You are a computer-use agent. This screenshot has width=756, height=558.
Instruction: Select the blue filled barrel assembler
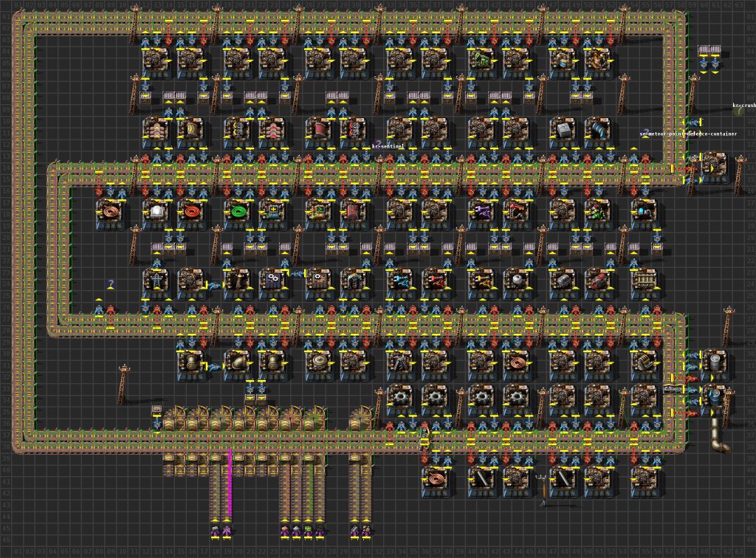[714, 399]
